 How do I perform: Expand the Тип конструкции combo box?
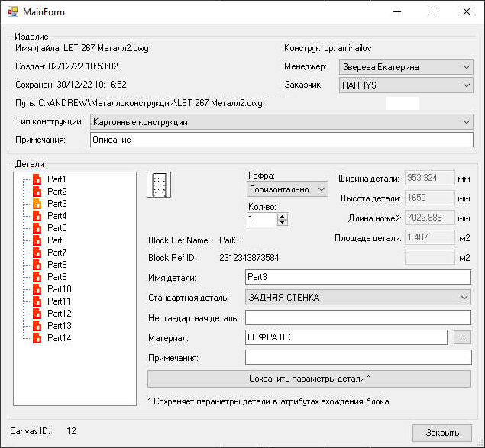point(467,122)
